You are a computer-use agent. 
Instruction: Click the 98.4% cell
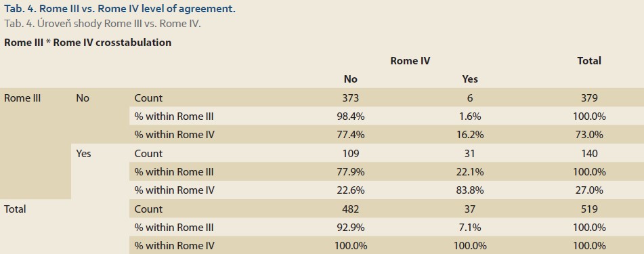(x=350, y=117)
